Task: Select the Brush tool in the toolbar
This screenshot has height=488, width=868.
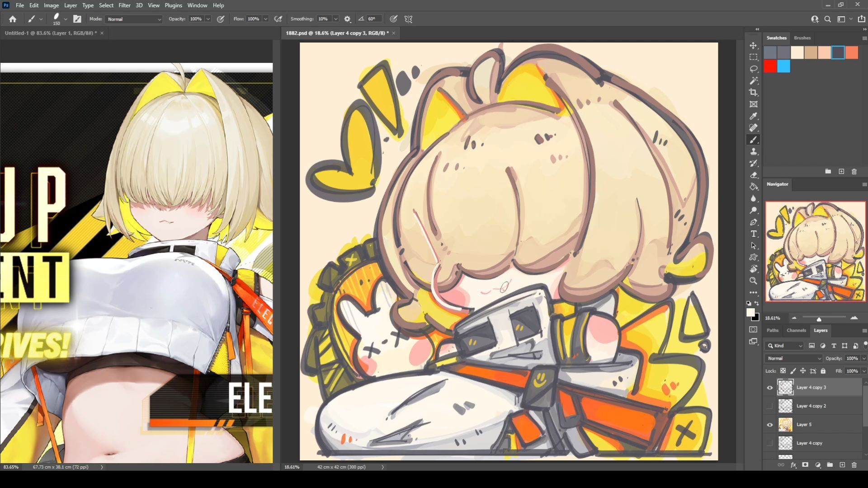Action: (x=753, y=140)
